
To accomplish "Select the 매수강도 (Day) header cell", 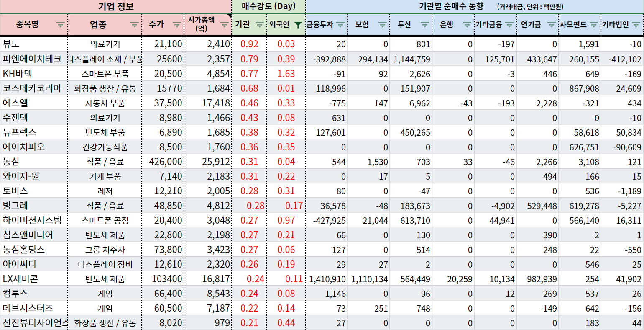I will 268,6.
